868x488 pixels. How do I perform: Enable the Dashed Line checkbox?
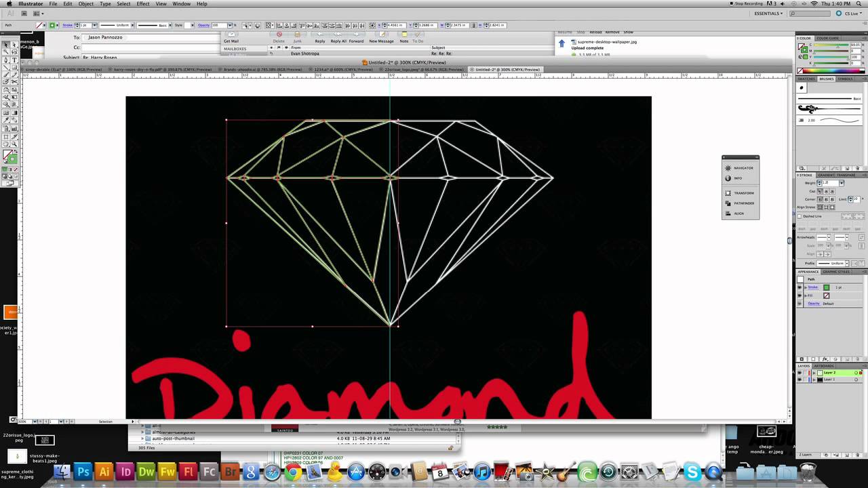click(x=800, y=216)
